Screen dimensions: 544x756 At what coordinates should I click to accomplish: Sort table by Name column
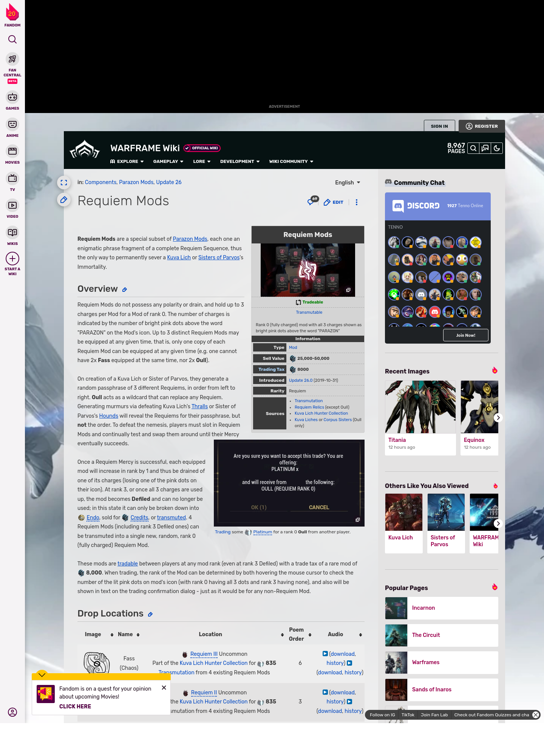138,635
